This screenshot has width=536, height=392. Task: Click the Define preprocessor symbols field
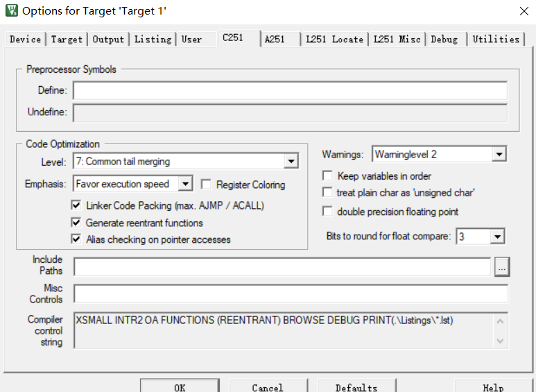coord(290,91)
